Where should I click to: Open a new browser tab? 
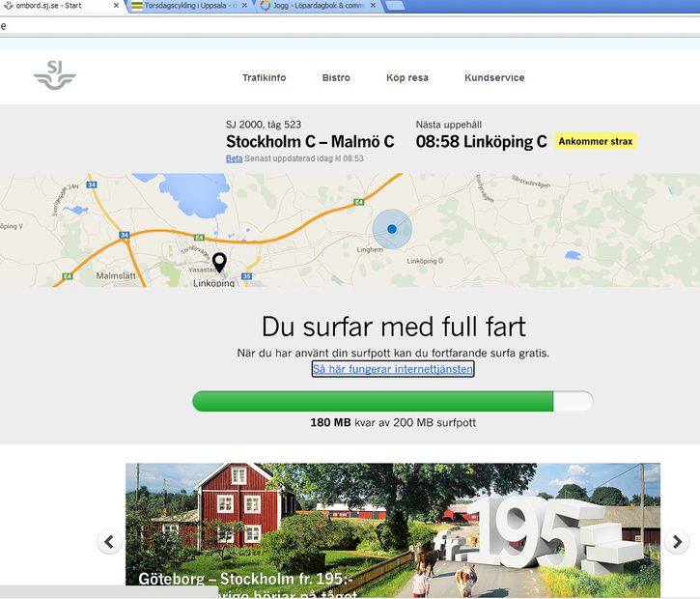pos(395,6)
